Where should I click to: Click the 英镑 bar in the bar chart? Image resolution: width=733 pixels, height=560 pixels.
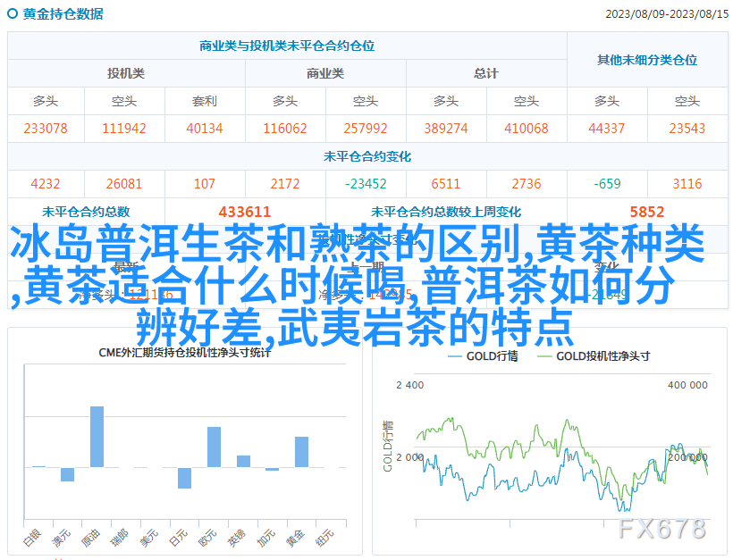coord(243,461)
